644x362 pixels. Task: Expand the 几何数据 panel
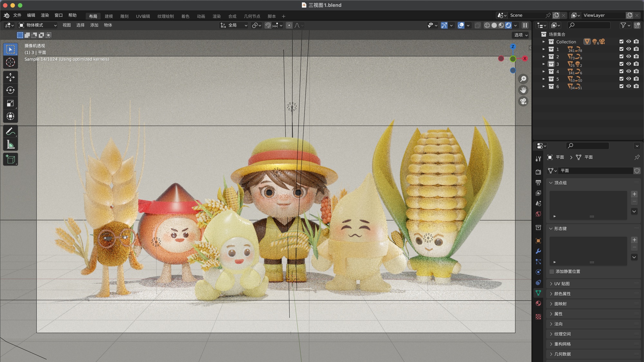click(x=551, y=354)
